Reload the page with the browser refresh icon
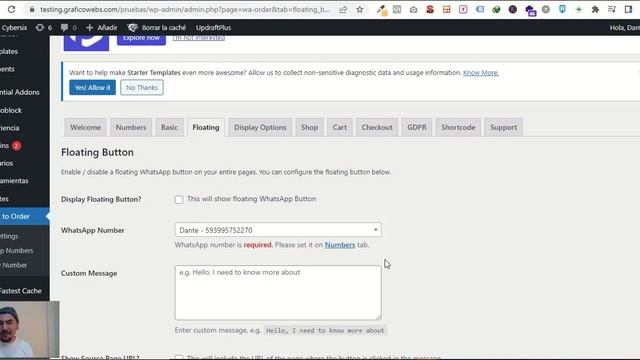 (x=11, y=9)
